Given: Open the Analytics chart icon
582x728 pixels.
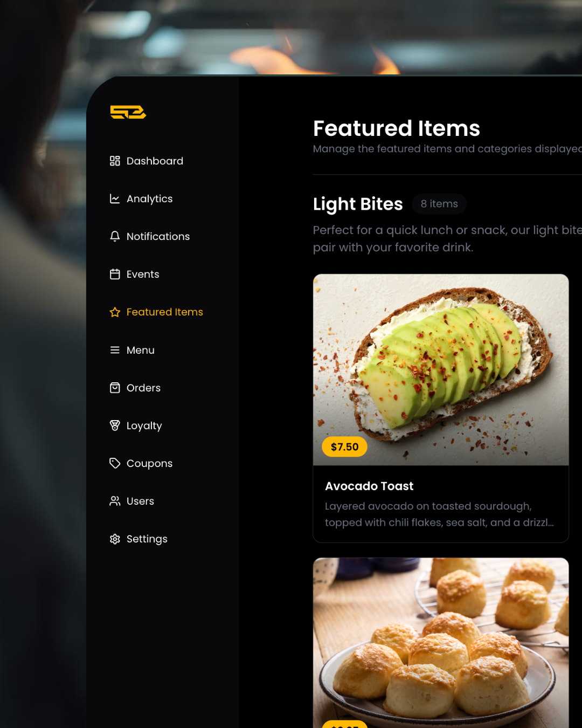Looking at the screenshot, I should click(x=115, y=198).
